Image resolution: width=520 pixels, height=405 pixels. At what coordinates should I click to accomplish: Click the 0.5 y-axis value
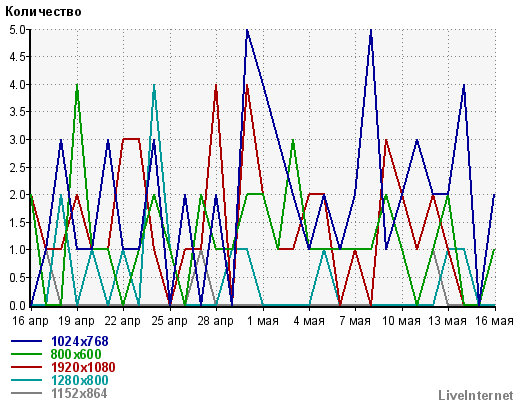point(17,278)
